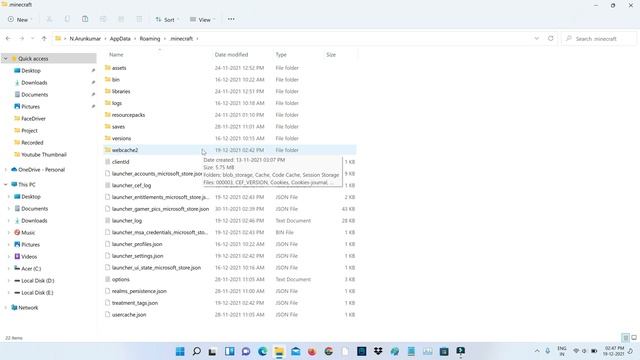640x360 pixels.
Task: Open Google Chrome from taskbar
Action: (x=329, y=351)
